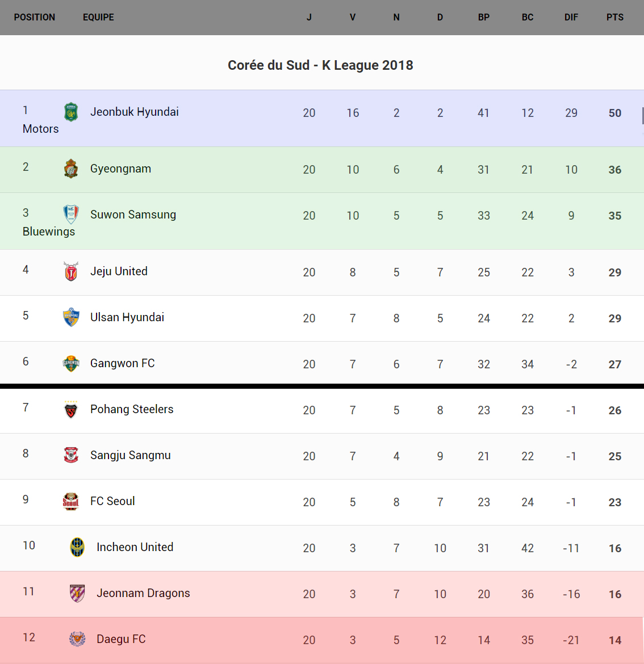
Task: Click the Incheon United crest
Action: click(77, 547)
